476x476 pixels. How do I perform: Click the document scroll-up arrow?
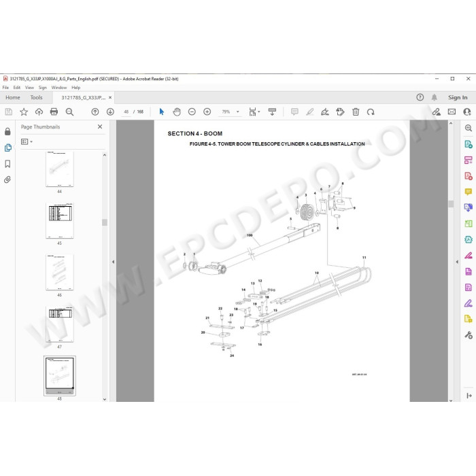click(x=451, y=123)
